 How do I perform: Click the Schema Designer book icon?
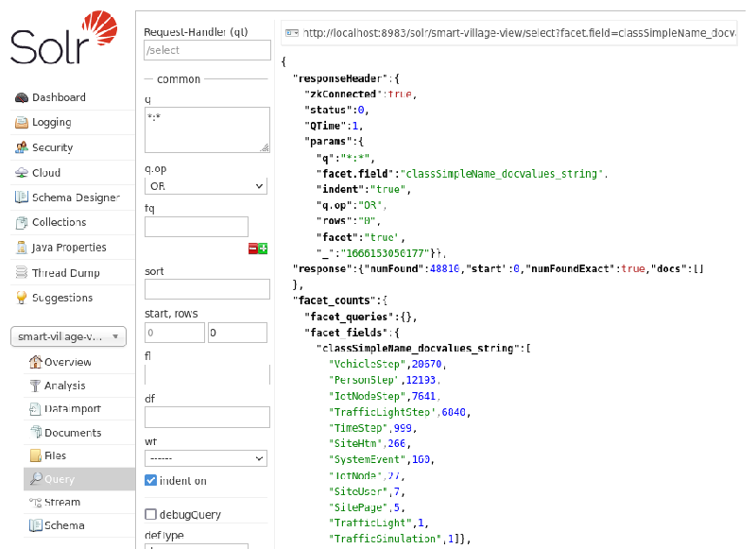[x=22, y=197]
